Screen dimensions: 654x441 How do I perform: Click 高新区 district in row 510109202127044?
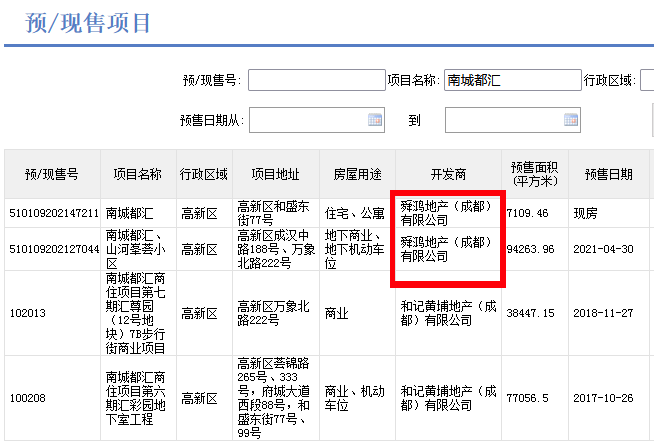pyautogui.click(x=199, y=249)
